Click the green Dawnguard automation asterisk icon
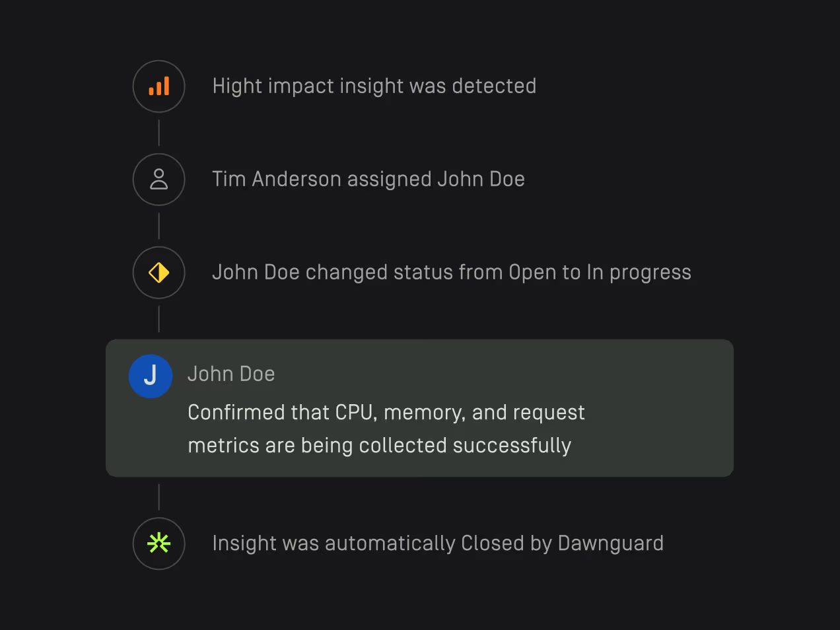 [158, 543]
